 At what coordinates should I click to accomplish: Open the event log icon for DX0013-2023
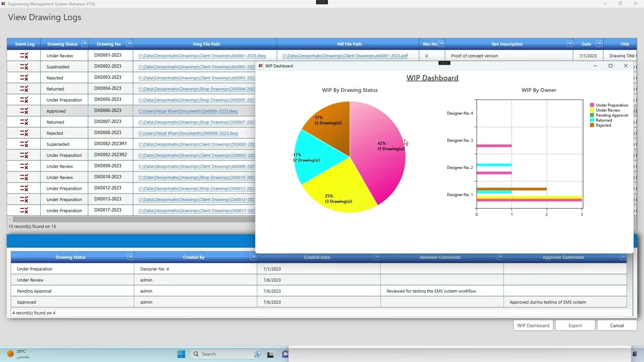click(24, 200)
